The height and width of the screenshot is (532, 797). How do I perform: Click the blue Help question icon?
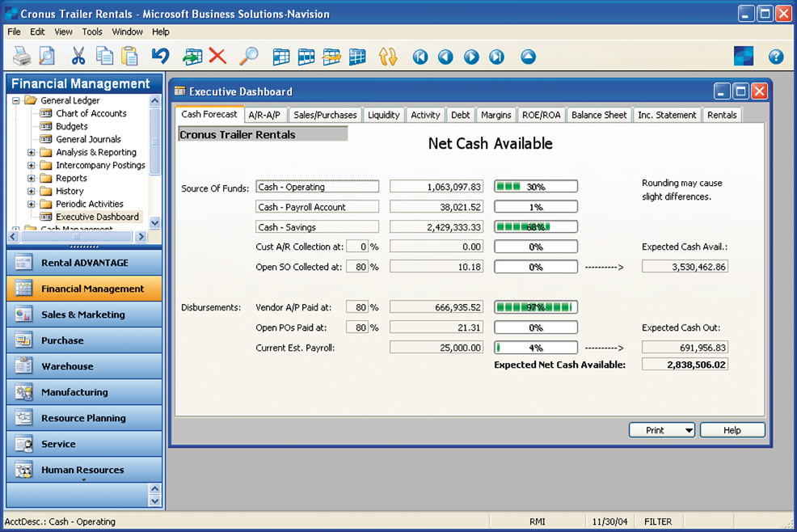(776, 57)
